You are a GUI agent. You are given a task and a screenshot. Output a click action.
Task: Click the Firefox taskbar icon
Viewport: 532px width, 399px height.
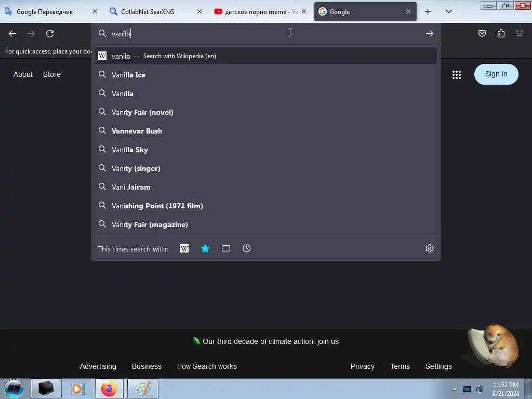(x=109, y=389)
